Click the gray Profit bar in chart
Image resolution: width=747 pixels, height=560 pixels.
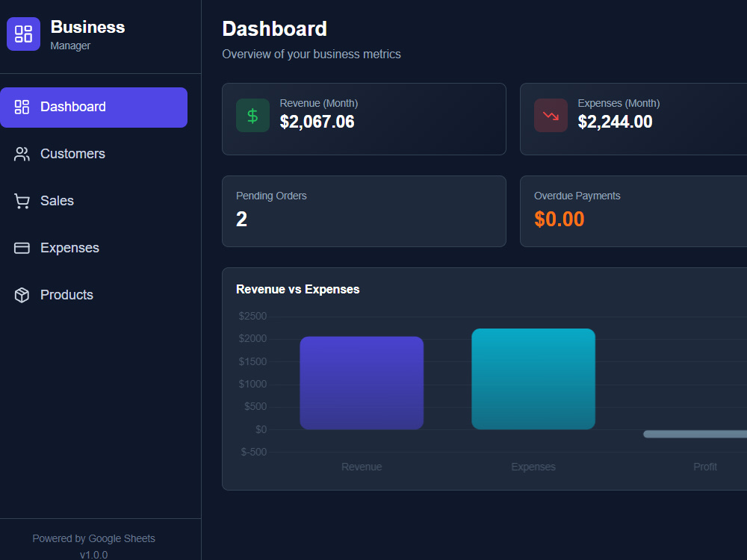click(695, 434)
